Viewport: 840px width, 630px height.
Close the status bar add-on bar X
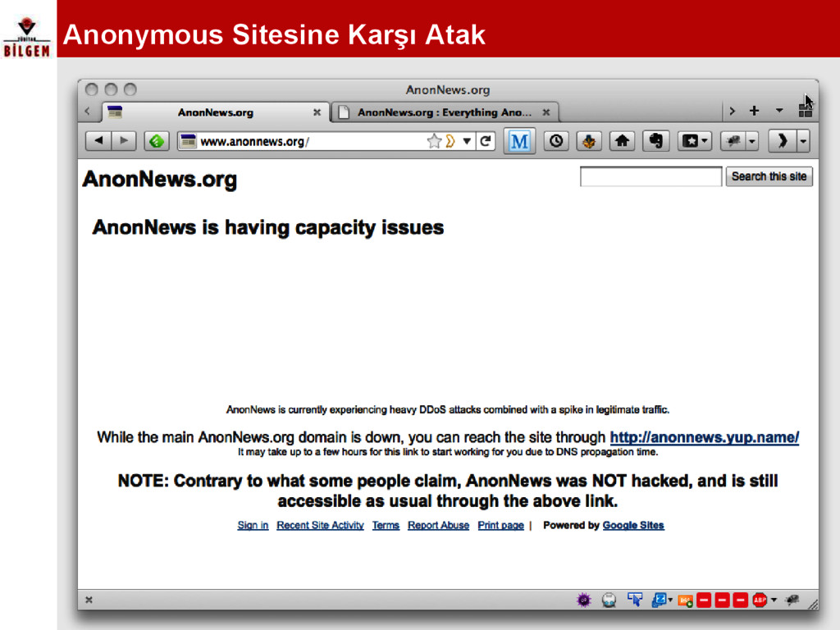[89, 600]
